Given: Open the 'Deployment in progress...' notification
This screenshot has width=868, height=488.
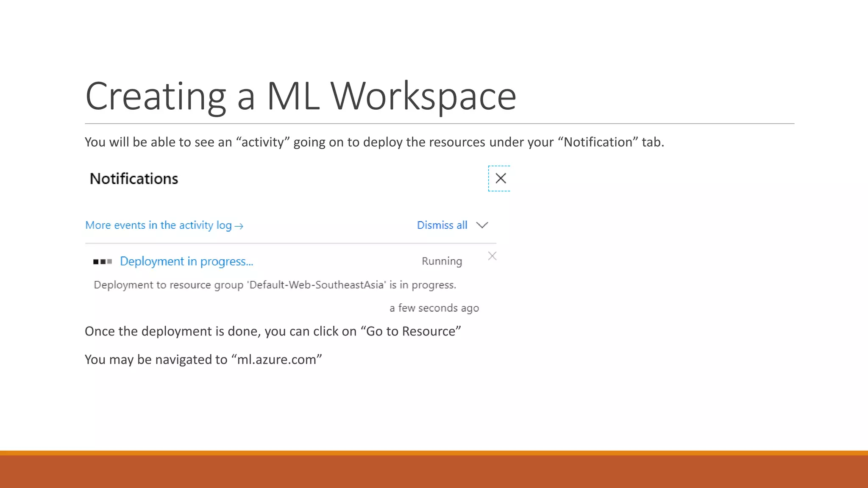Looking at the screenshot, I should tap(186, 261).
